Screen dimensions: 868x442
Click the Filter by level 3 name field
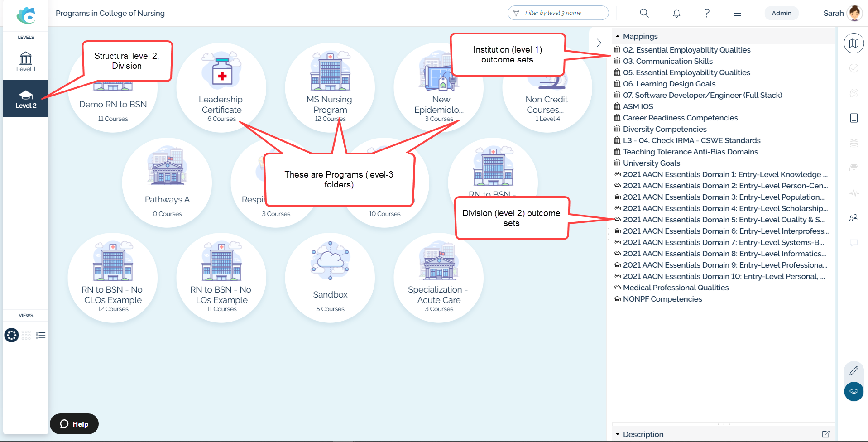click(x=558, y=13)
